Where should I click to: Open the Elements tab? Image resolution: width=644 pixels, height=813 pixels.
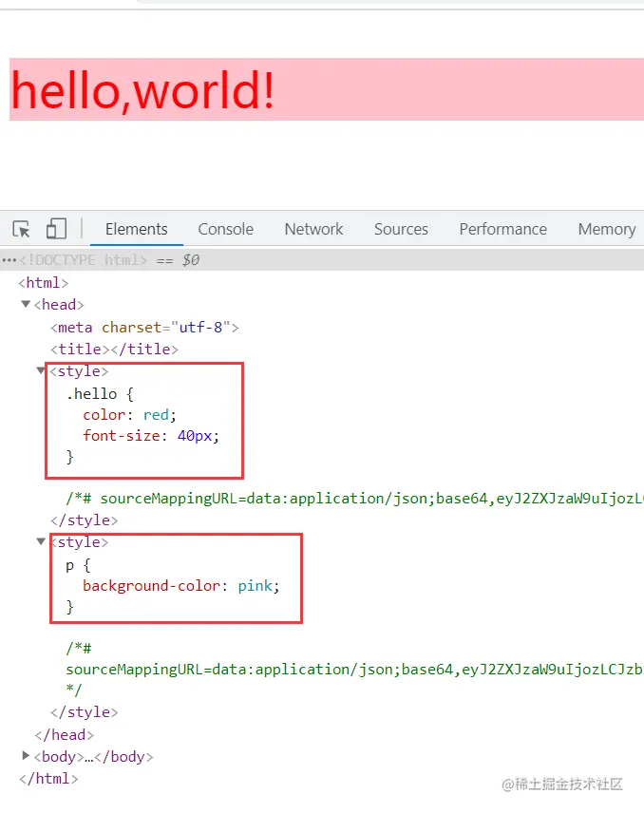[137, 229]
